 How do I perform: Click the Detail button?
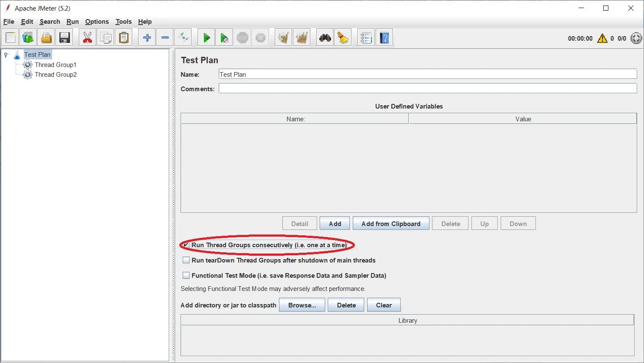(x=300, y=223)
